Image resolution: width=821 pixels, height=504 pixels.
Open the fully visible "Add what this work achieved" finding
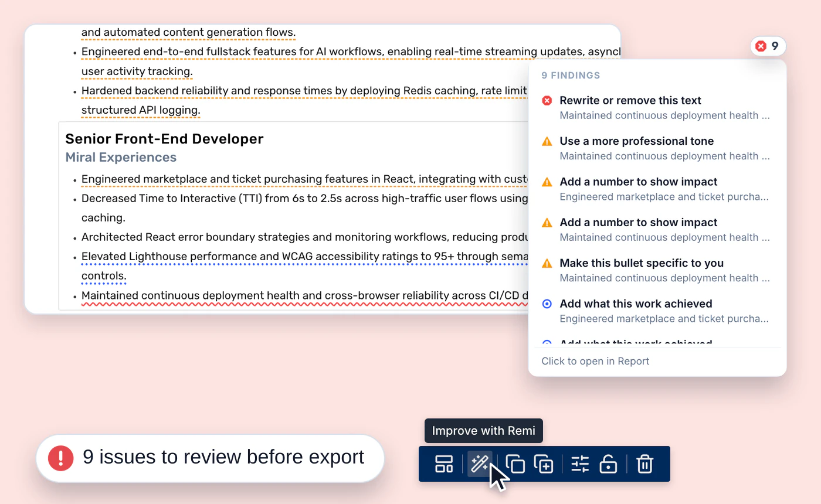(657, 311)
